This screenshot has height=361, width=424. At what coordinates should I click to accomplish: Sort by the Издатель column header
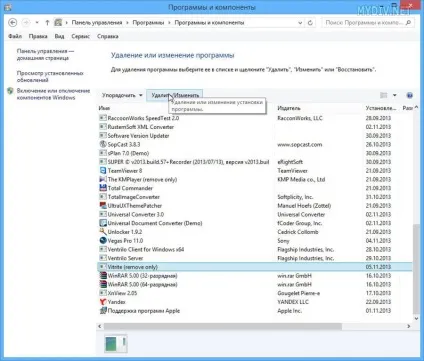coord(289,108)
